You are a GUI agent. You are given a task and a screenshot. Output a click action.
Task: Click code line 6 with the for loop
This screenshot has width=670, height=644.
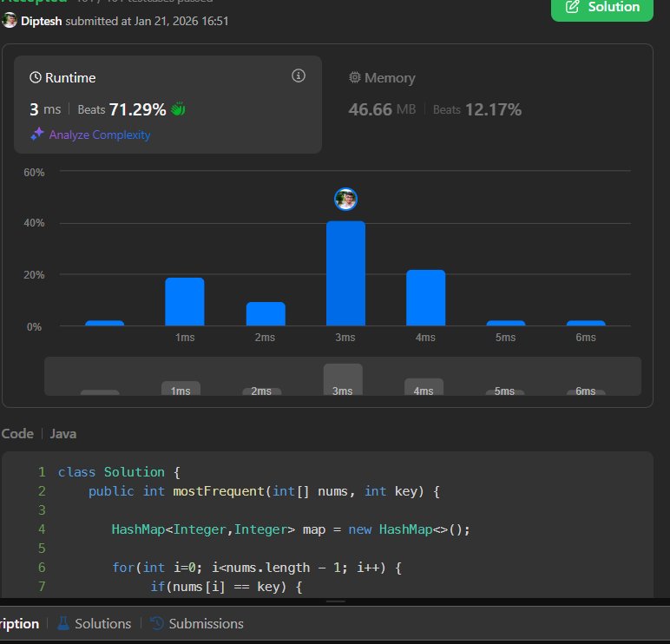pos(256,568)
